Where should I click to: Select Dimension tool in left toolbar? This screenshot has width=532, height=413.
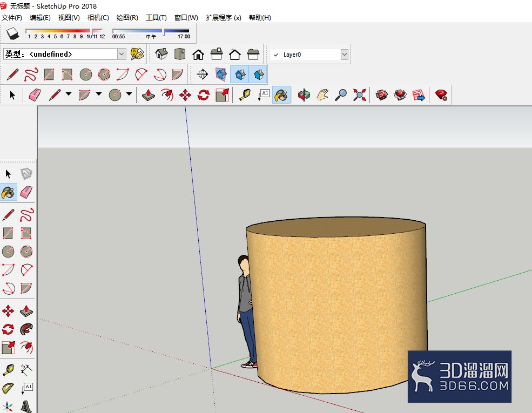pos(26,370)
